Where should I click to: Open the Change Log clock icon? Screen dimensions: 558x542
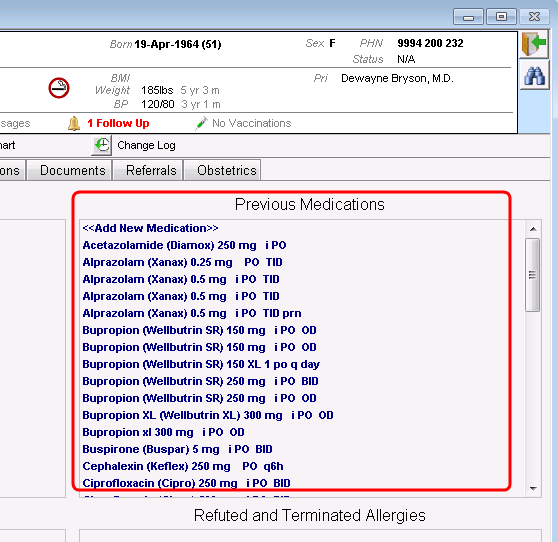coord(101,145)
